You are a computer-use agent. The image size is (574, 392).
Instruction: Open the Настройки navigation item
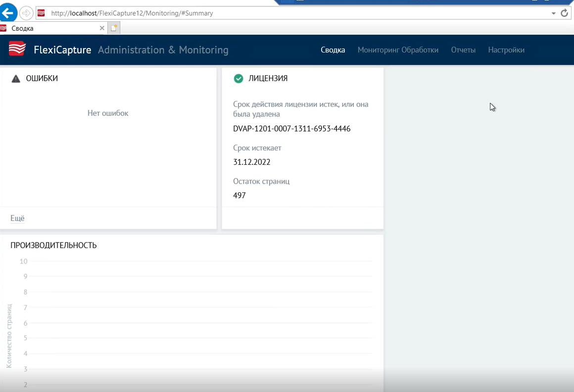tap(506, 50)
